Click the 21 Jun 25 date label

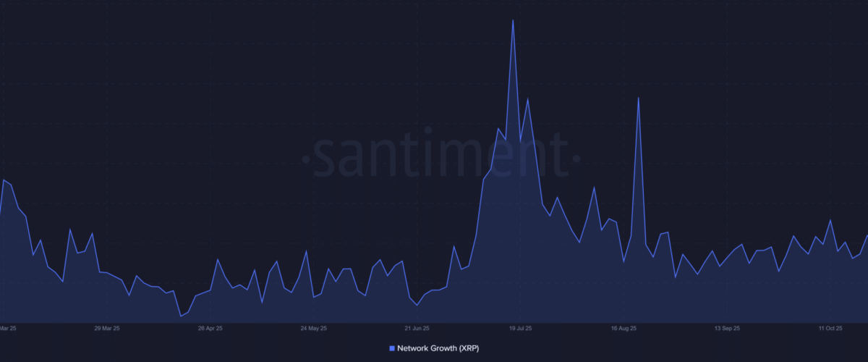click(x=417, y=328)
